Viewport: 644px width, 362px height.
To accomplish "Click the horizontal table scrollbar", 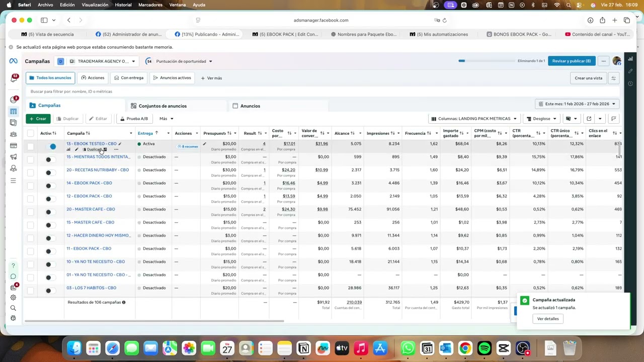I will (x=154, y=321).
